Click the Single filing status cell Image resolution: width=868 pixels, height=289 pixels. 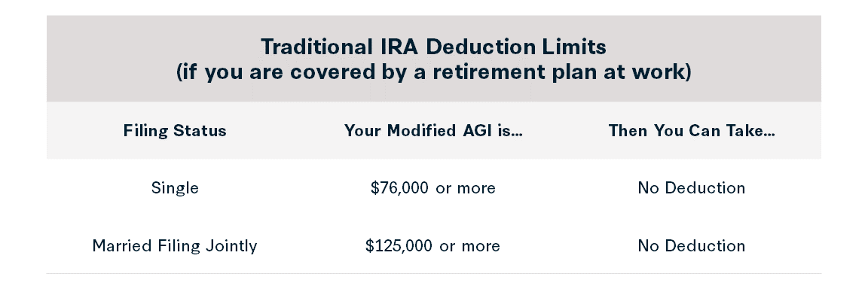[175, 188]
